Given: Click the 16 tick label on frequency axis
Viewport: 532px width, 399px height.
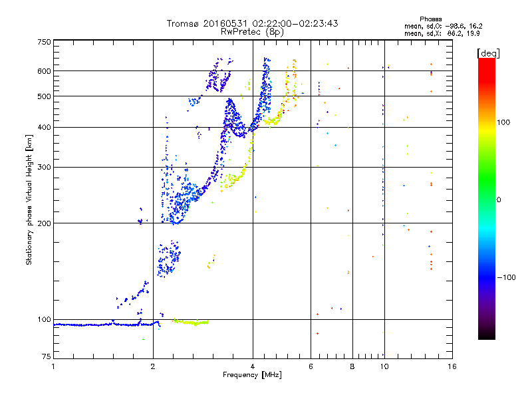Looking at the screenshot, I should point(452,366).
